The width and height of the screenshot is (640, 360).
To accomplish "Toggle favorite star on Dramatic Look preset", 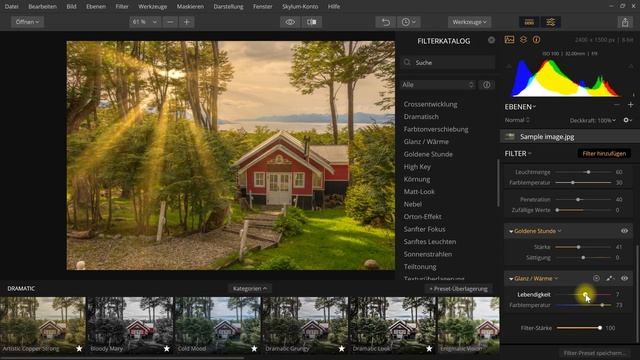I will click(429, 349).
